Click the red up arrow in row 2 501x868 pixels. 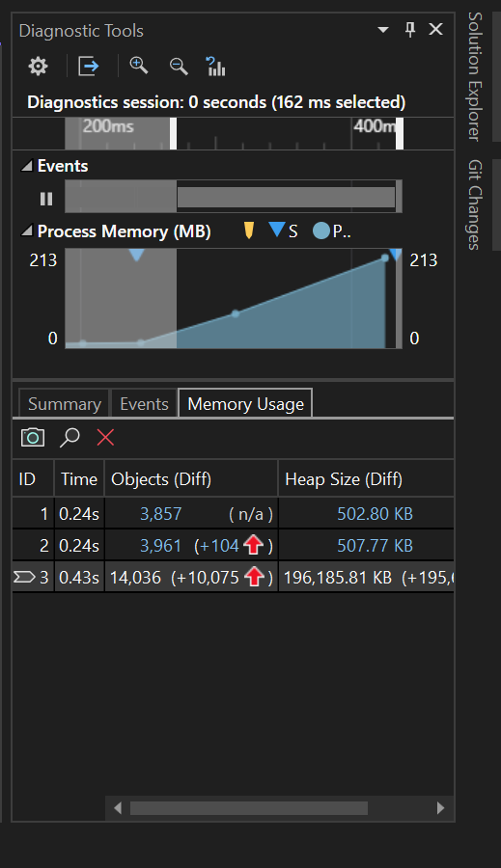click(x=254, y=545)
